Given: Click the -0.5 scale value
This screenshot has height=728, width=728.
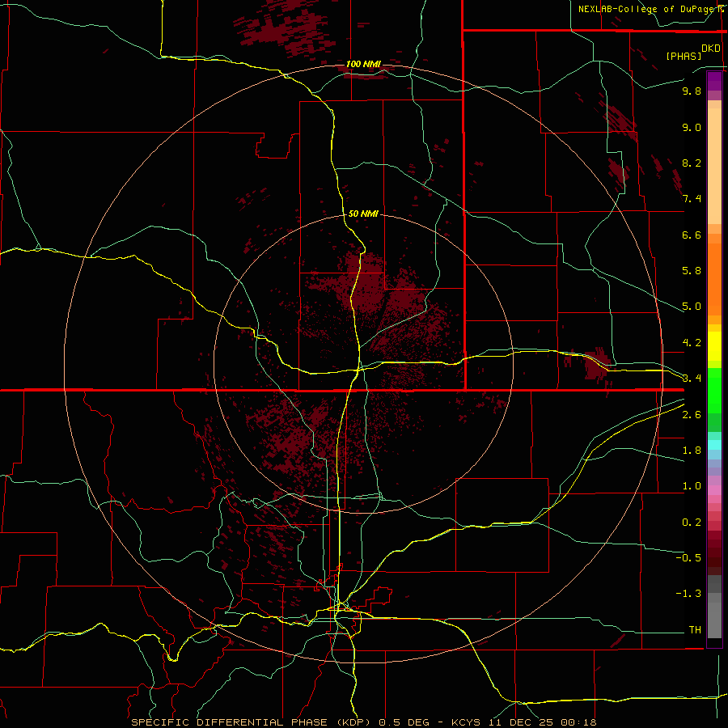Looking at the screenshot, I should [688, 558].
